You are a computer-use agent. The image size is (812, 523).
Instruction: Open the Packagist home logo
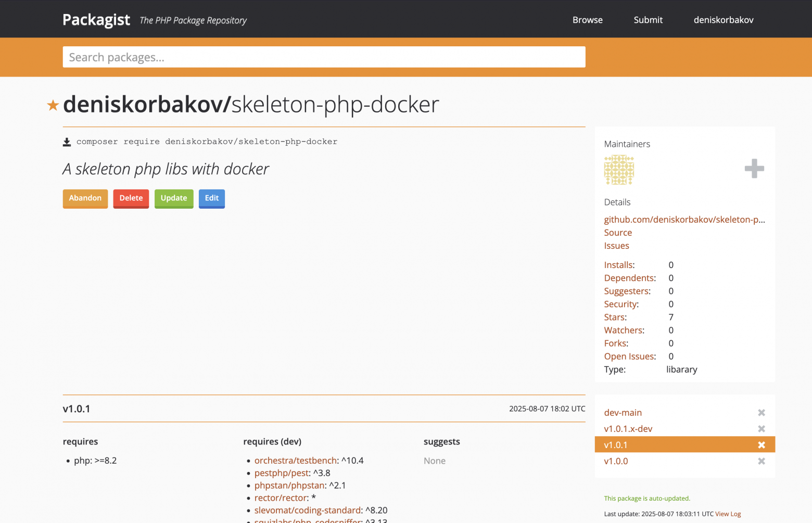pos(96,20)
